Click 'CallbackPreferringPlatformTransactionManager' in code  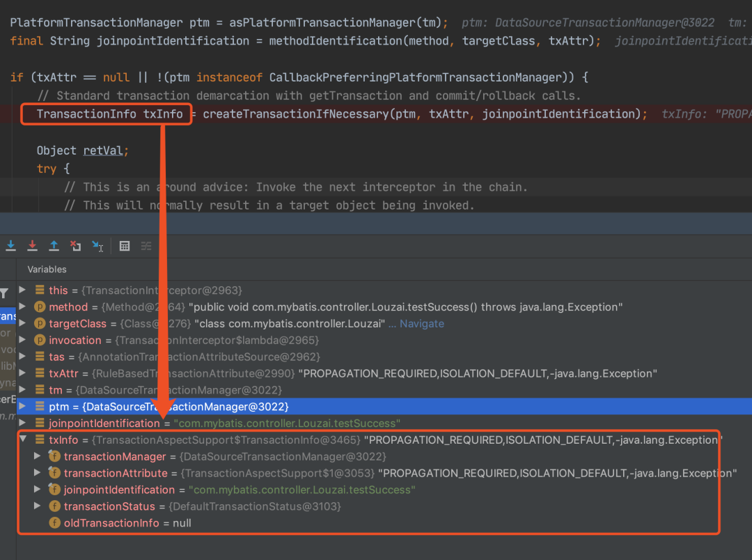pos(415,77)
